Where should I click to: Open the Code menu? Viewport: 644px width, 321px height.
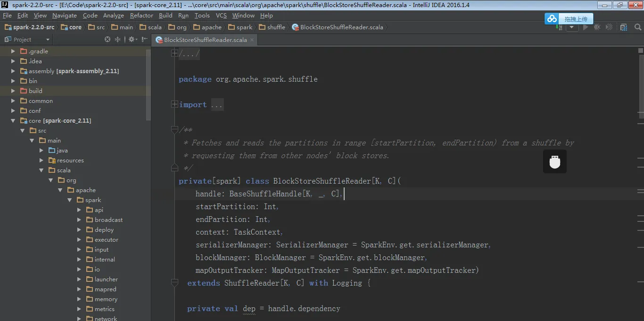(x=90, y=16)
